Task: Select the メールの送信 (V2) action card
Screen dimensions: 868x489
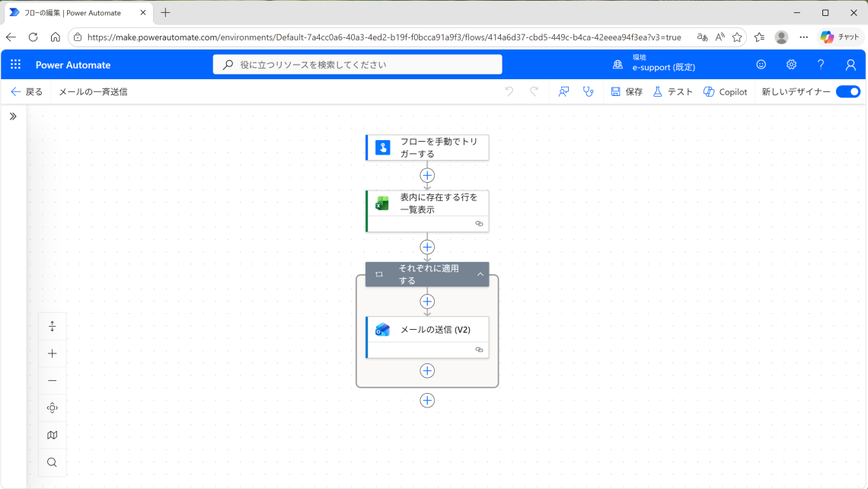Action: 434,330
